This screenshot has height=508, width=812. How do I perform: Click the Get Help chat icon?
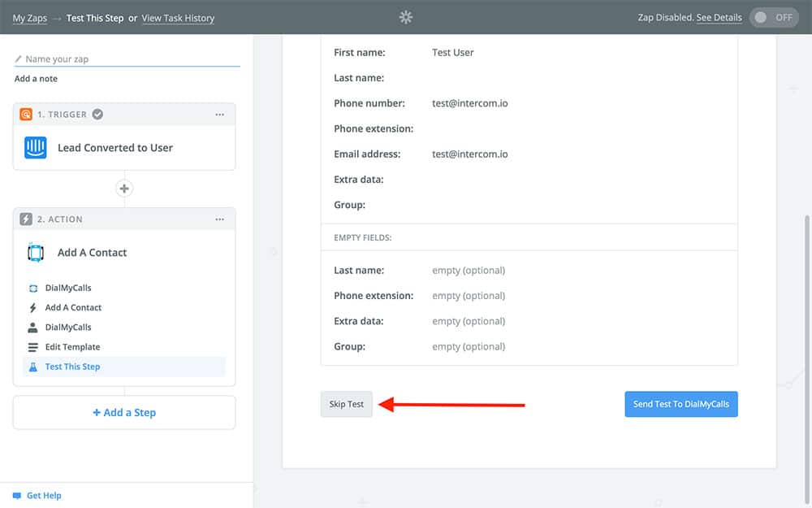click(x=17, y=496)
